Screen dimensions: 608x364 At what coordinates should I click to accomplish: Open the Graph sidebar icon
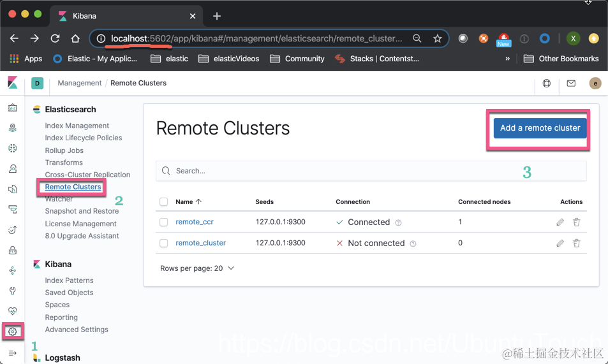[12, 270]
